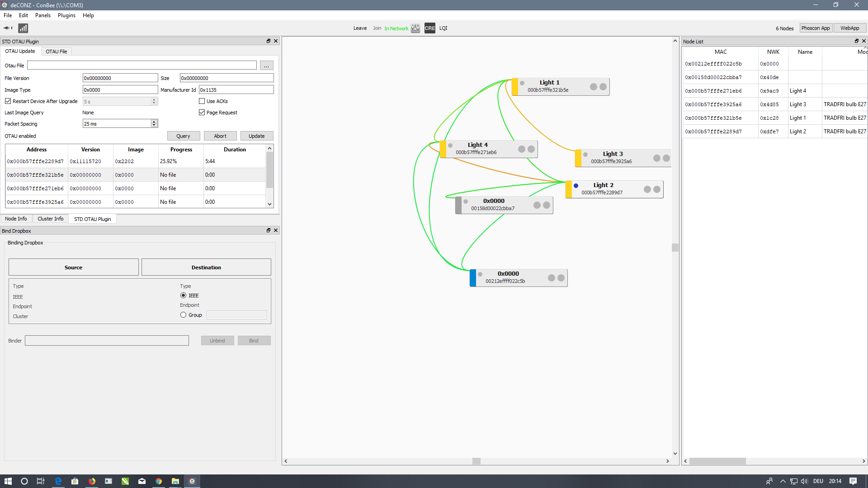The image size is (868, 488).
Task: Toggle the LQI display in toolbar
Action: [443, 28]
